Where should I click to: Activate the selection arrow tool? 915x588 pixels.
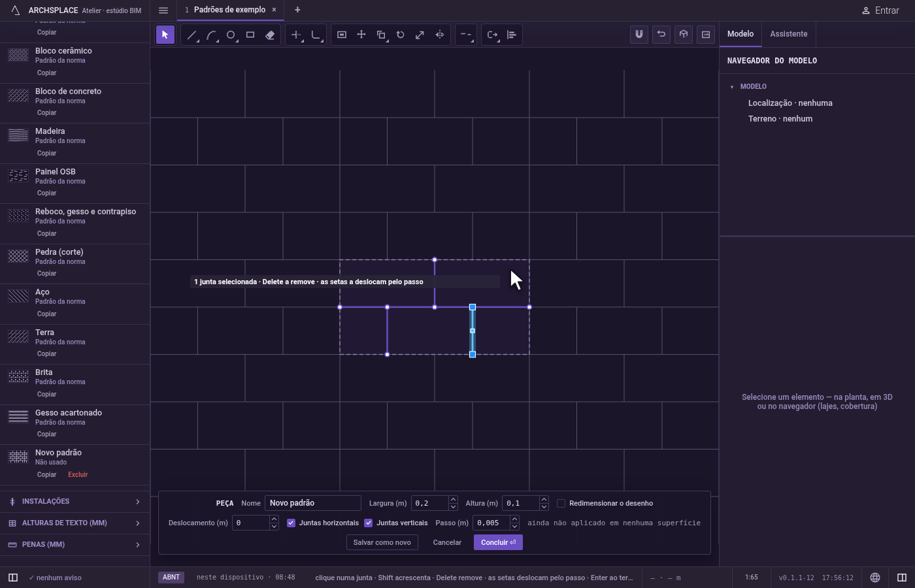click(165, 35)
